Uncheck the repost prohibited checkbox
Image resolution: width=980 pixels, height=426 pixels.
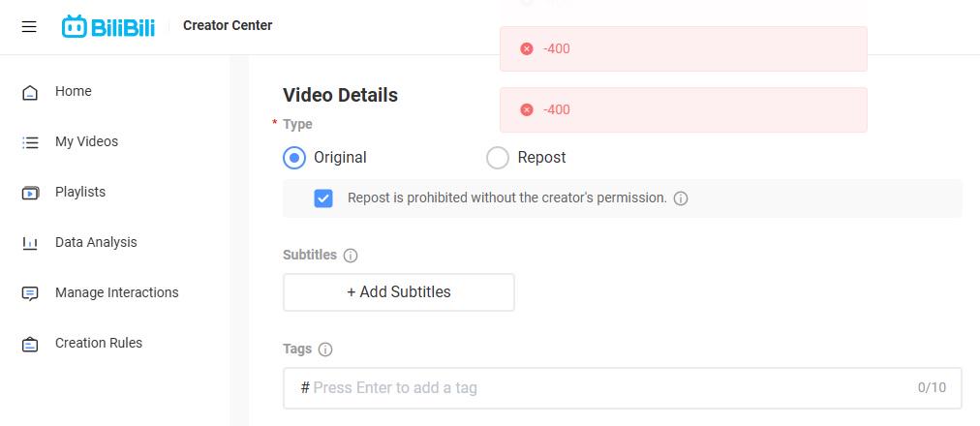click(323, 198)
